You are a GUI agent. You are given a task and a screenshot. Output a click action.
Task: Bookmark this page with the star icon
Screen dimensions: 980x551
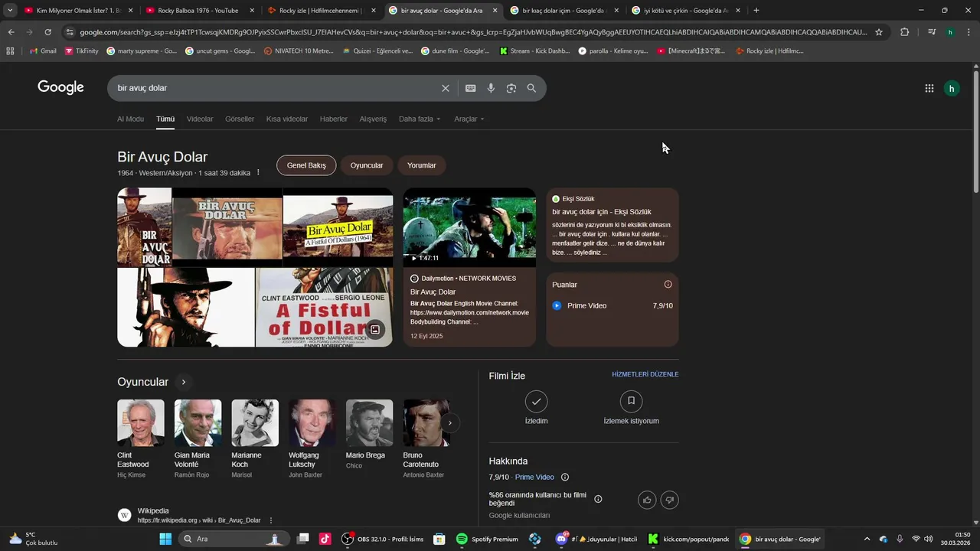point(879,32)
